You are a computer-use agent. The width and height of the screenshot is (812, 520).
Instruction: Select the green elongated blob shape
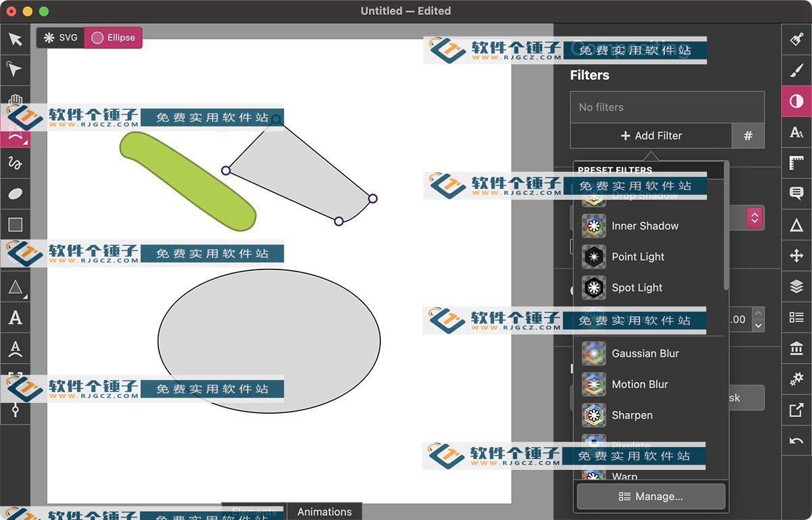pyautogui.click(x=187, y=181)
